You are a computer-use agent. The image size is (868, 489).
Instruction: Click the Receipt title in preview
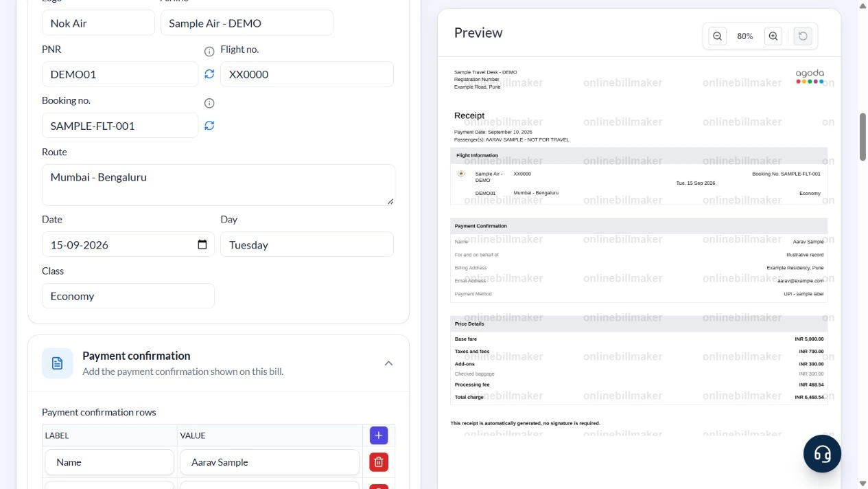[x=469, y=115]
